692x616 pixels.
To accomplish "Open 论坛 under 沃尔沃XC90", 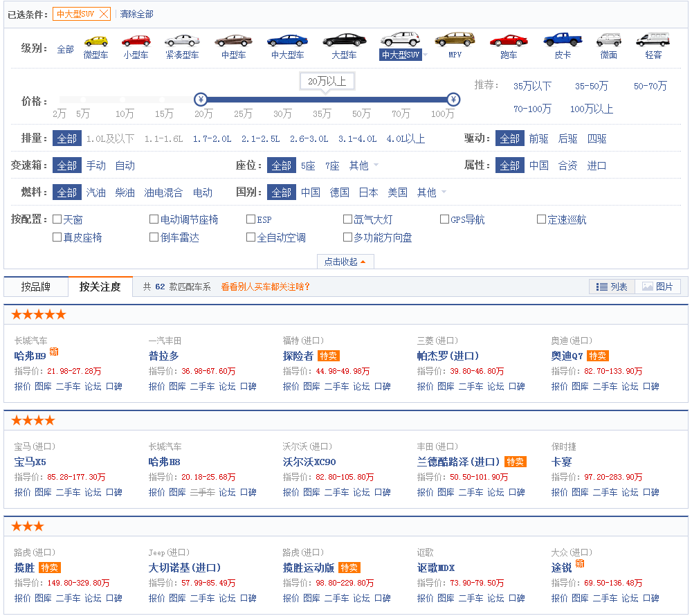I will (x=361, y=492).
